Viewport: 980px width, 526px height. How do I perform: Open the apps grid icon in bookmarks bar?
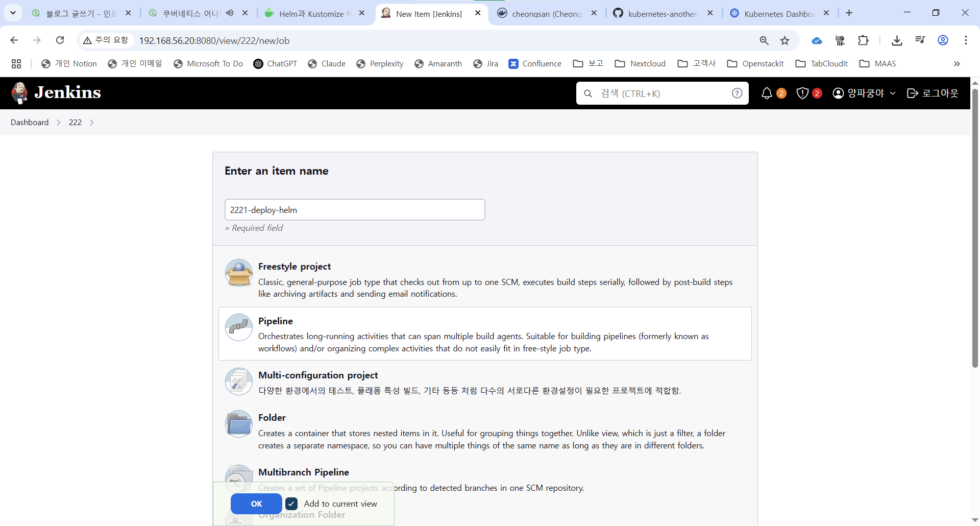(16, 64)
